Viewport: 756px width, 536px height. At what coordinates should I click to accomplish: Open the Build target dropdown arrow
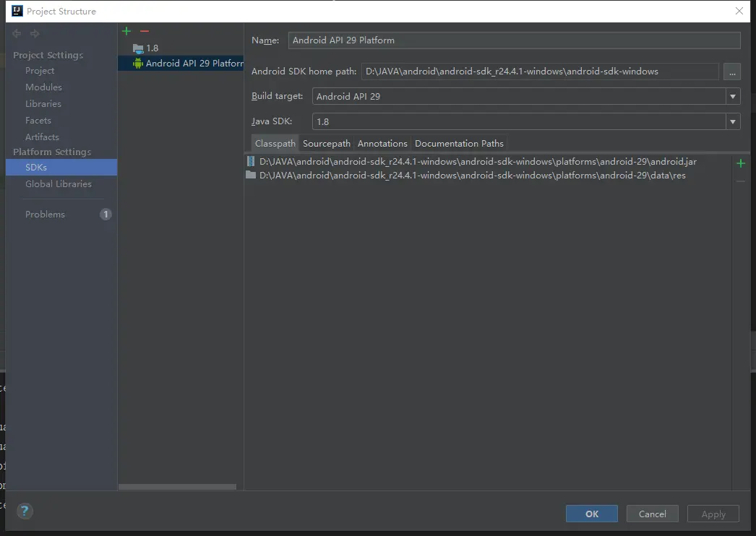coord(733,96)
